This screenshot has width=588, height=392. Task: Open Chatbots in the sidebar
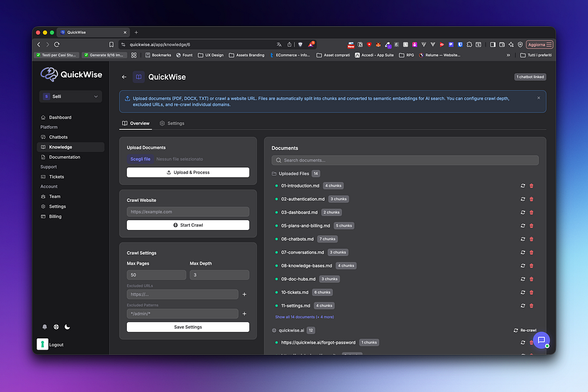coord(71,137)
